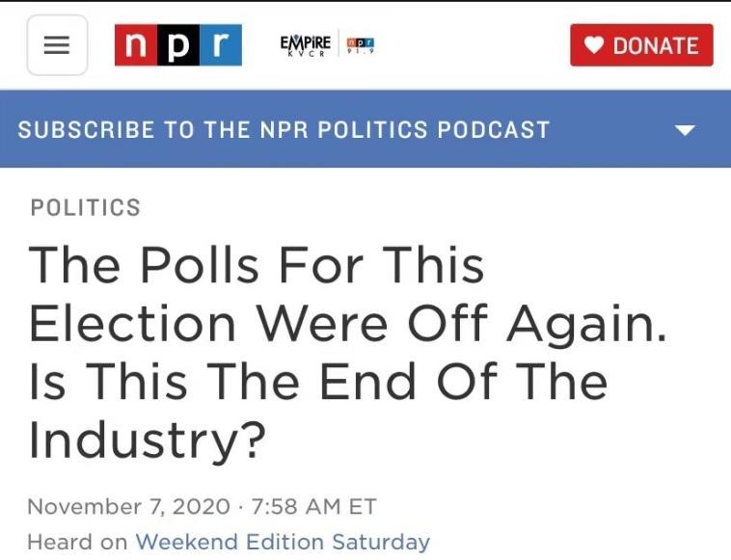
Task: Follow the Weekend Edition Saturday link
Action: [x=283, y=542]
